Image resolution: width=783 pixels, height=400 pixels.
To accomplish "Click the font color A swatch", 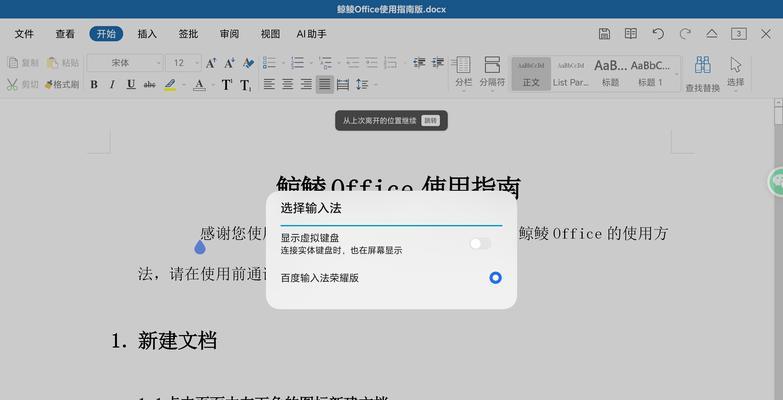I will click(x=199, y=85).
